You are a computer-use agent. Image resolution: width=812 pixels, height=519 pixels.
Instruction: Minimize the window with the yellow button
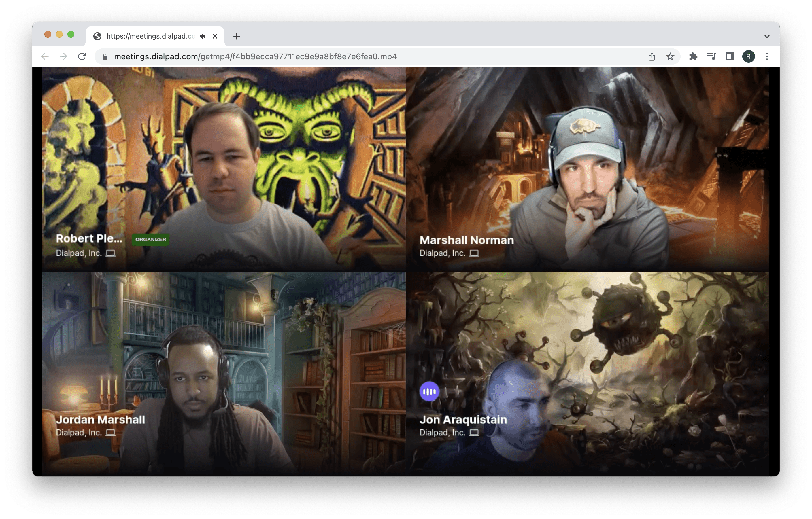(59, 34)
